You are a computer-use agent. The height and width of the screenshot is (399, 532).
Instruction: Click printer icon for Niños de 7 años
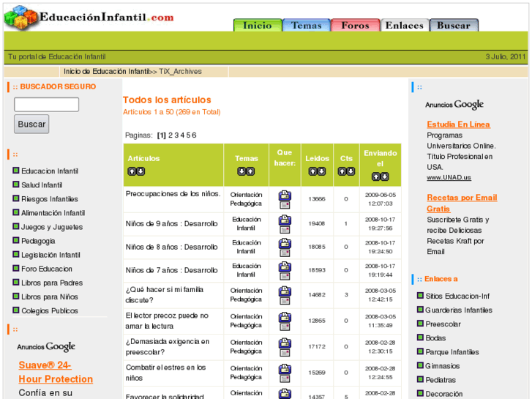[285, 266]
